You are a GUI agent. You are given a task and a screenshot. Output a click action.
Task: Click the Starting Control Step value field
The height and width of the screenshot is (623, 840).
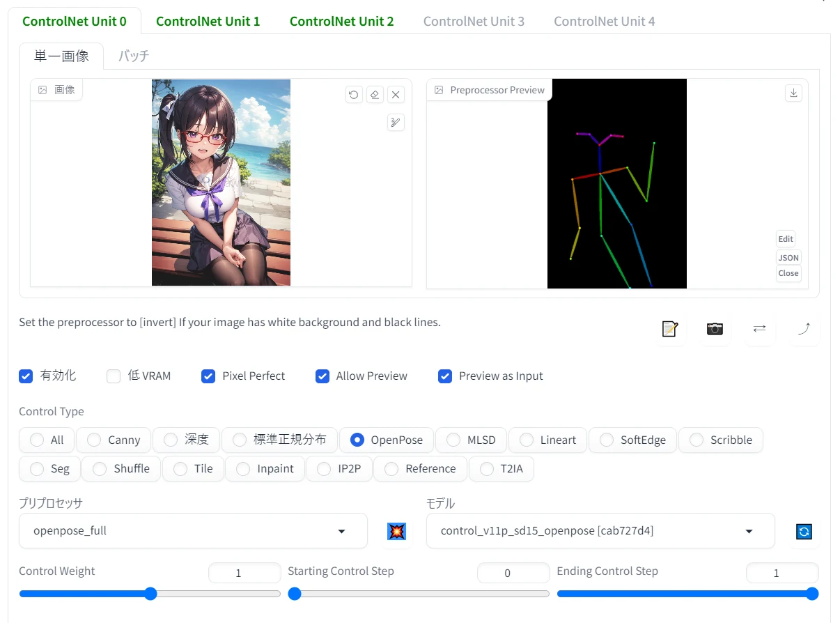click(513, 573)
